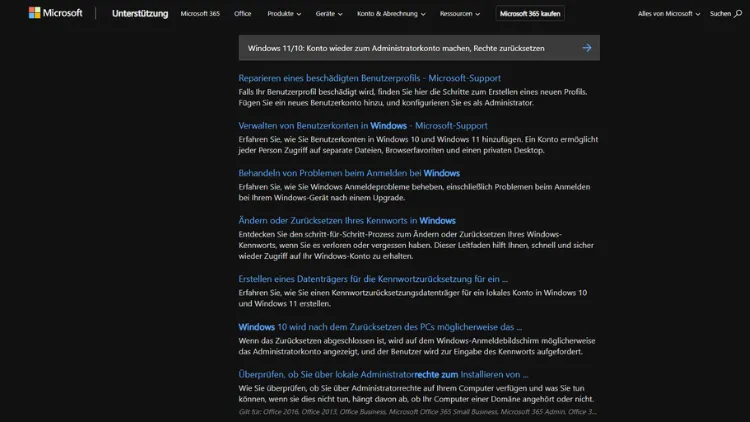750x422 pixels.
Task: Click text 'Erfahren Sie, wie Sie Windows Anmeldeprobleme beheben'
Action: pos(342,187)
